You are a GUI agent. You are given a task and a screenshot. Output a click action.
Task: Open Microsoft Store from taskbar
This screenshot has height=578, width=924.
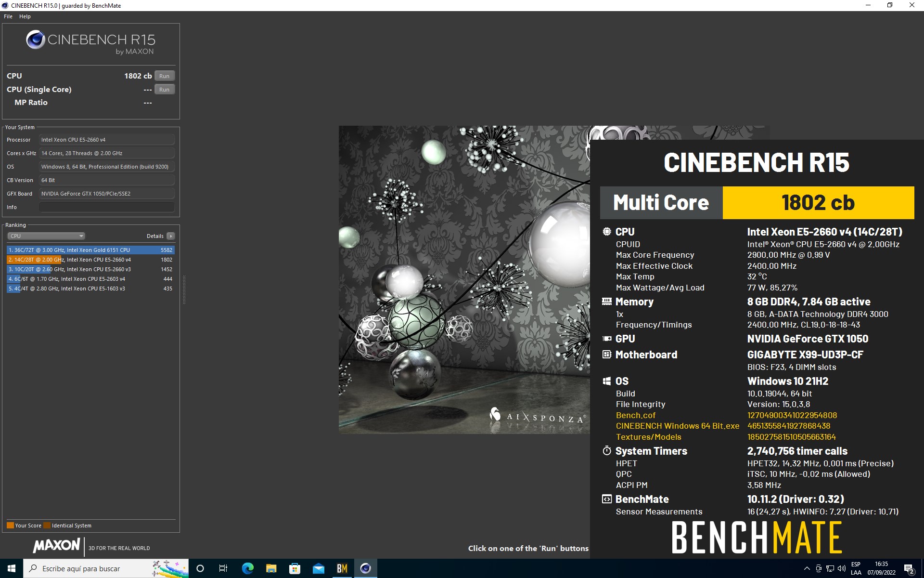tap(295, 568)
